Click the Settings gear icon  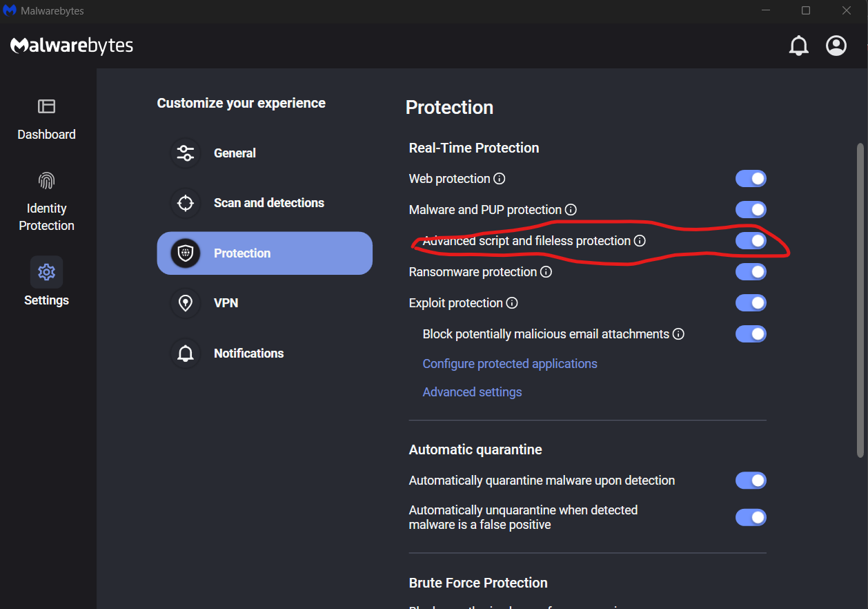pos(46,272)
